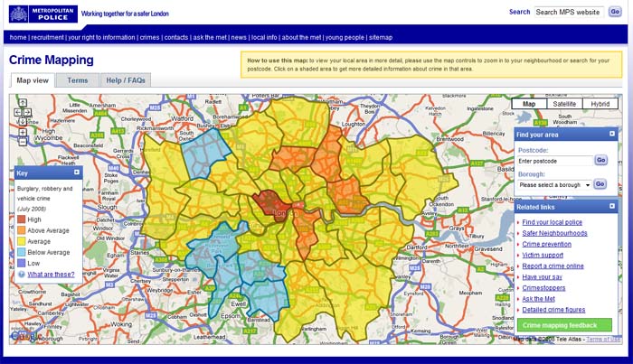Switch map to Satellite view

point(564,104)
